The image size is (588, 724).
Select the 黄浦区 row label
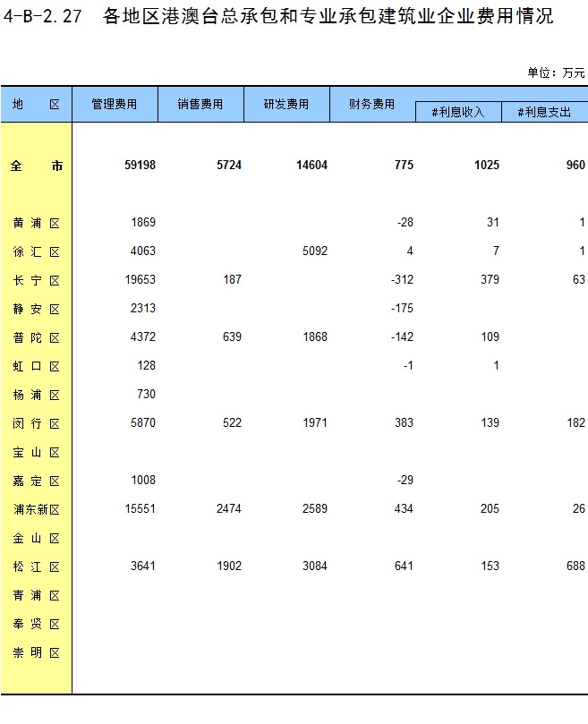(37, 223)
